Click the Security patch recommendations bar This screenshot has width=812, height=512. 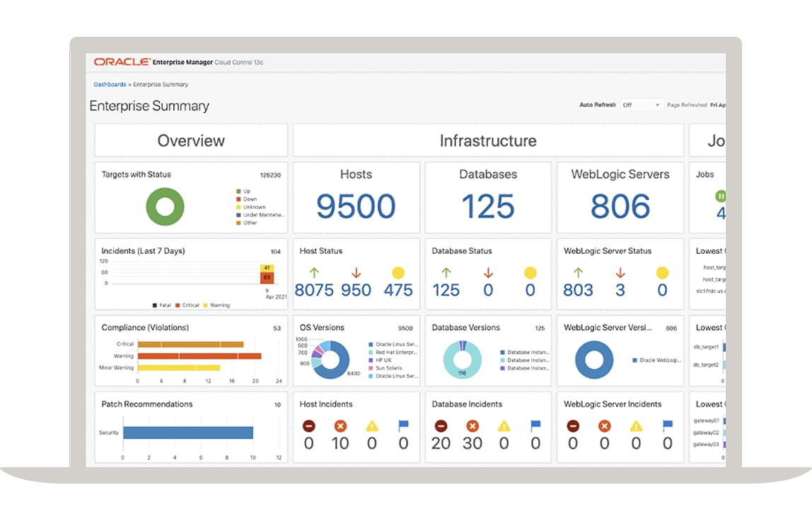[x=188, y=432]
